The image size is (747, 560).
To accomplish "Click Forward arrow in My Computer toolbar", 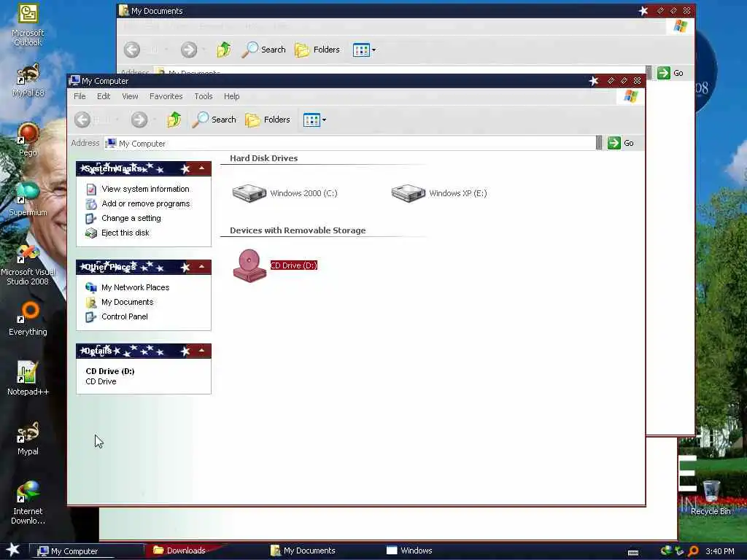I will 139,120.
